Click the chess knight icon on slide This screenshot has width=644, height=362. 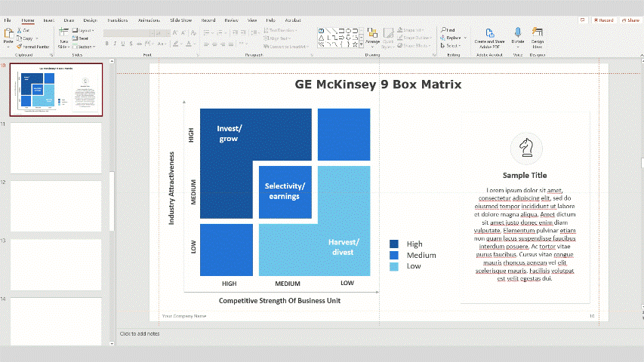tap(526, 148)
